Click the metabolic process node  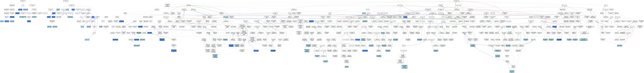[564, 5]
